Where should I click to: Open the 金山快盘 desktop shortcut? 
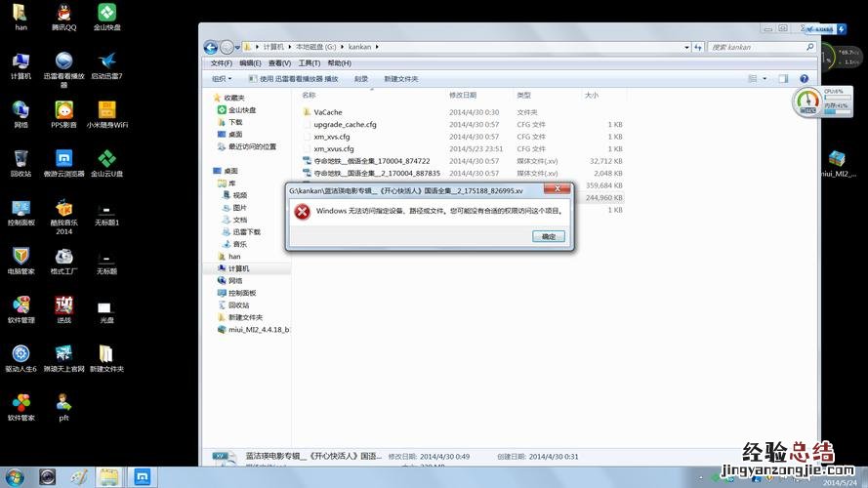[106, 17]
